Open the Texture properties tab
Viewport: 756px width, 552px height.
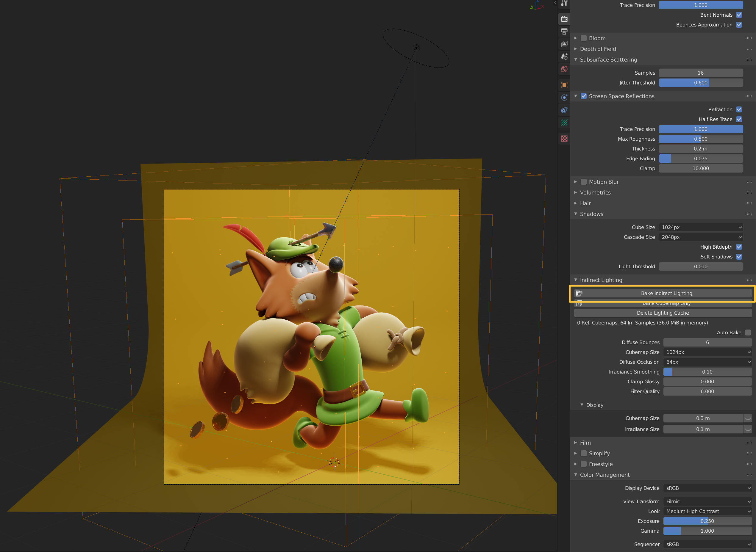(564, 138)
